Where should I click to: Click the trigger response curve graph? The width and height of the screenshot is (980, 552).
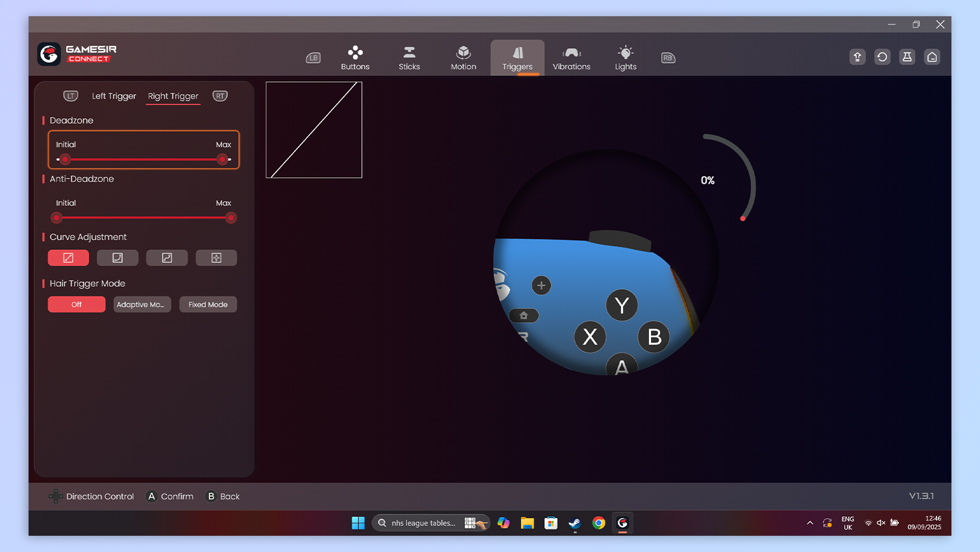(314, 130)
